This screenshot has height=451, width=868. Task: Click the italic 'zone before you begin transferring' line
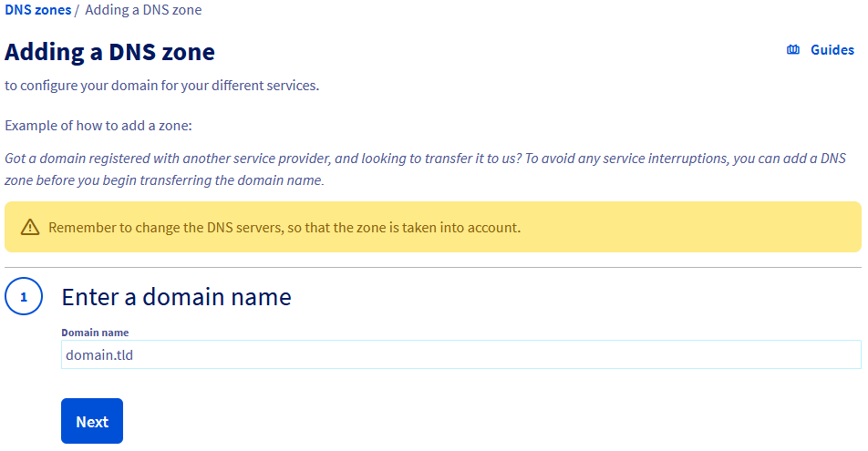[164, 180]
